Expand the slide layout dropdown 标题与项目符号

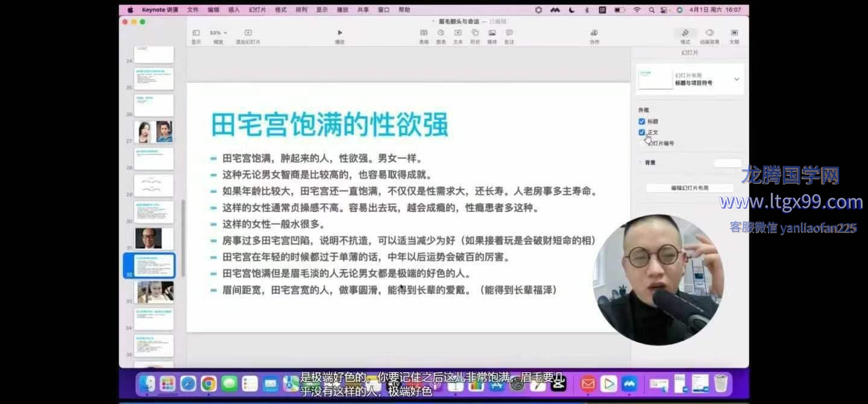tap(736, 79)
